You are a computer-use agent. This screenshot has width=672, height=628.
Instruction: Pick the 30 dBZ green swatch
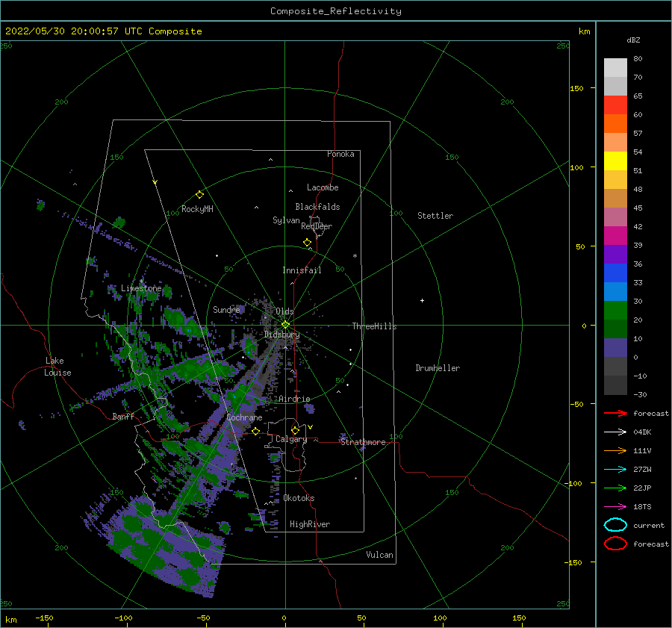[x=615, y=310]
